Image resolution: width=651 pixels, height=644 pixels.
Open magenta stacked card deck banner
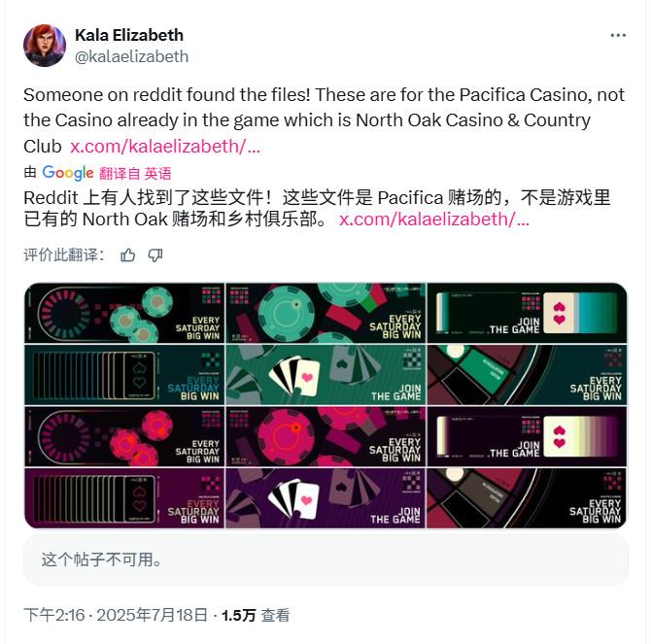click(x=124, y=498)
